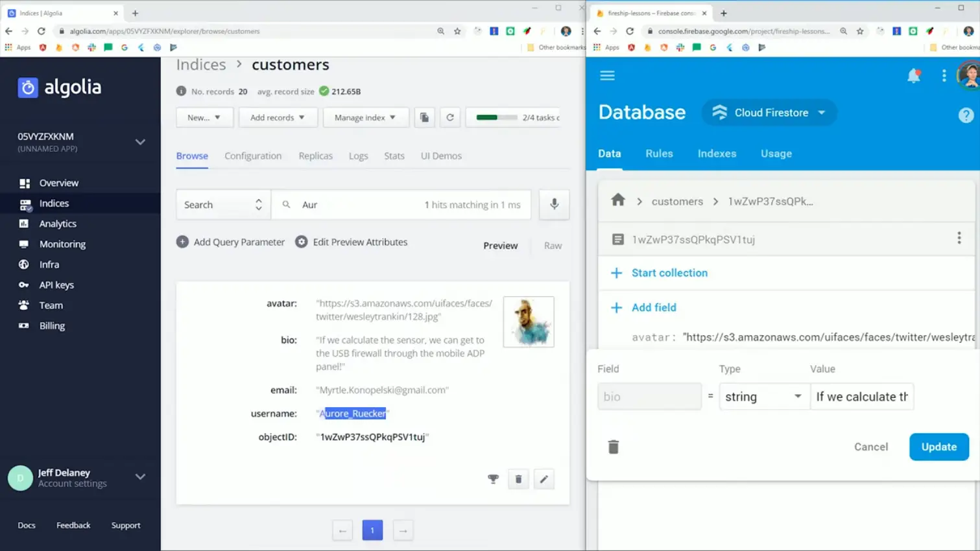This screenshot has width=980, height=551.
Task: Switch record view to Preview
Action: tap(500, 246)
